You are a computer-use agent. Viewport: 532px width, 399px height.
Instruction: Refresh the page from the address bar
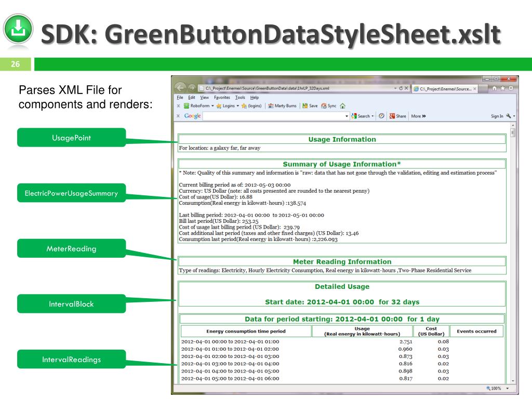point(401,88)
